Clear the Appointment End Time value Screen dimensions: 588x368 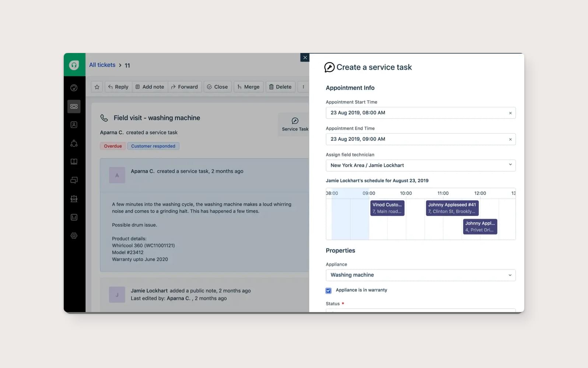[x=510, y=139]
